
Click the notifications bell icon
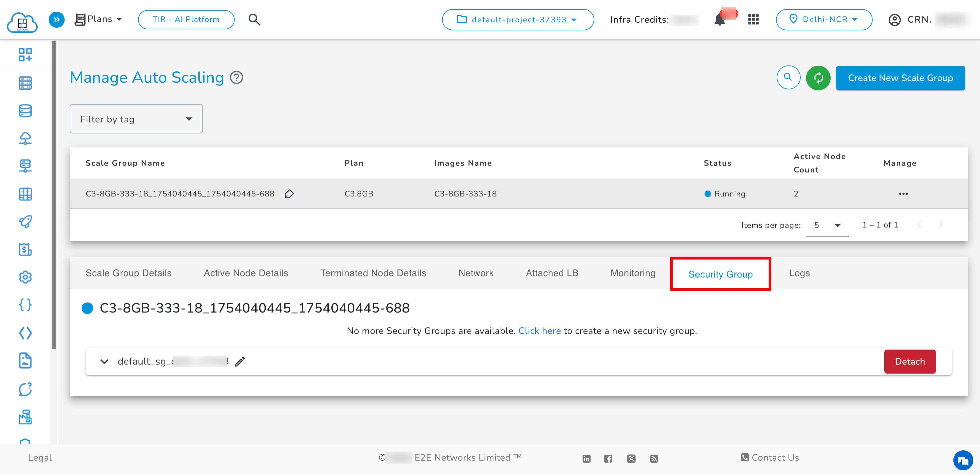click(720, 19)
